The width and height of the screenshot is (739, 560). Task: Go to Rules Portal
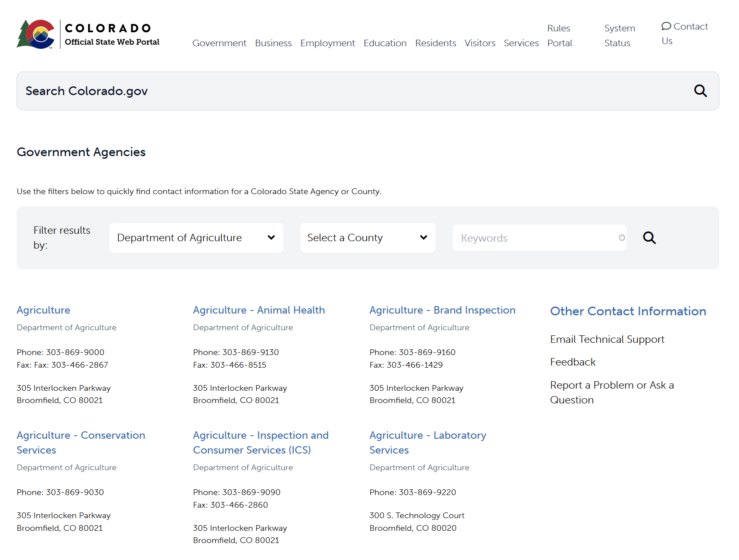[560, 36]
